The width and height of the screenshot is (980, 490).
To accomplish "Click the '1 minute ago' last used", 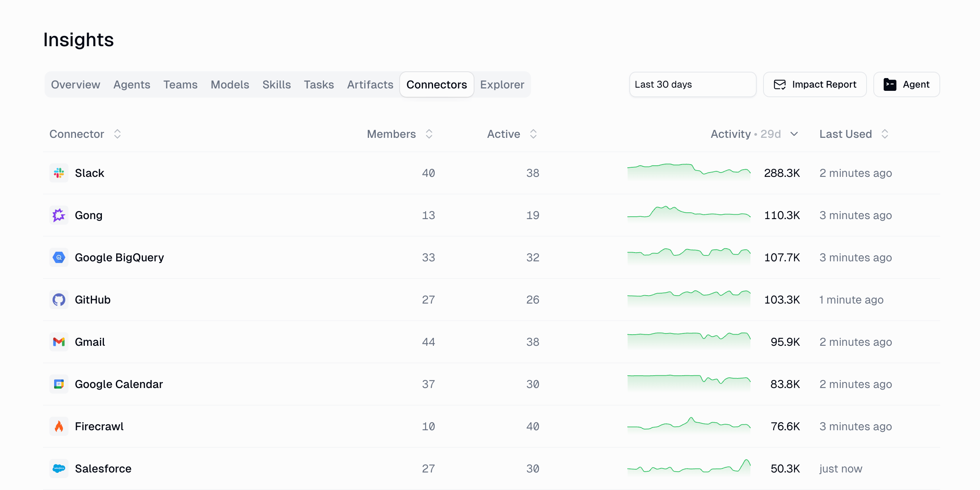I will [x=851, y=300].
